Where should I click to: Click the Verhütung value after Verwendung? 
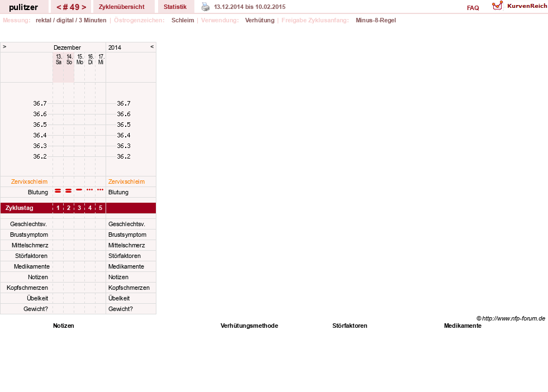(260, 20)
